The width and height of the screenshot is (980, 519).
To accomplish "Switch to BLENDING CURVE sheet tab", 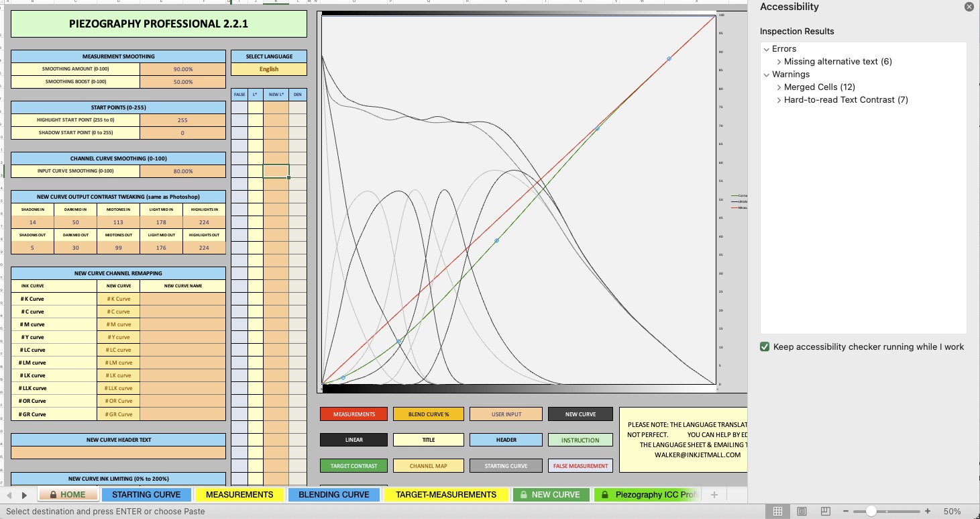I will (x=333, y=495).
